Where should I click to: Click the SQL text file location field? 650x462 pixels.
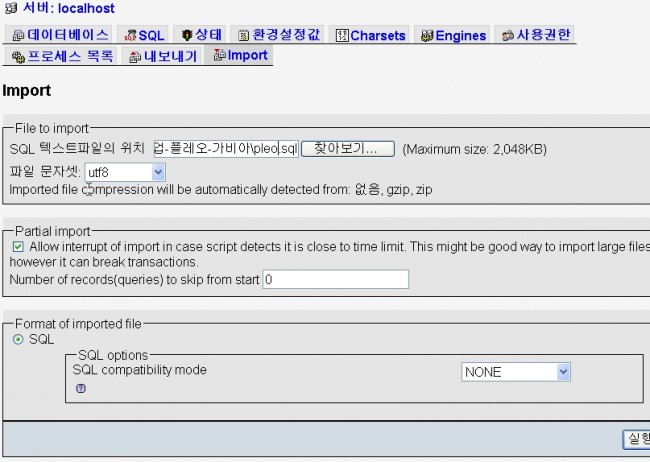point(226,148)
